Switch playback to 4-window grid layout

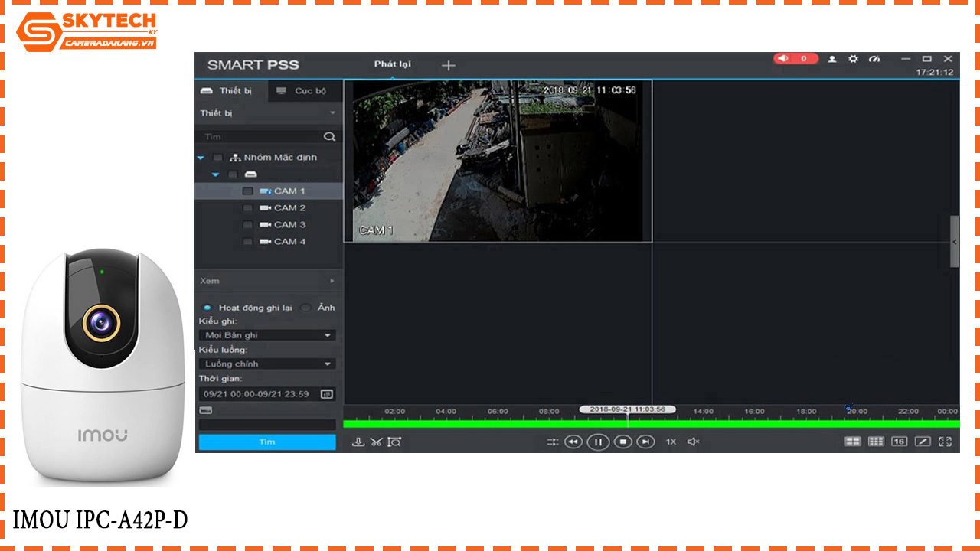tap(853, 442)
